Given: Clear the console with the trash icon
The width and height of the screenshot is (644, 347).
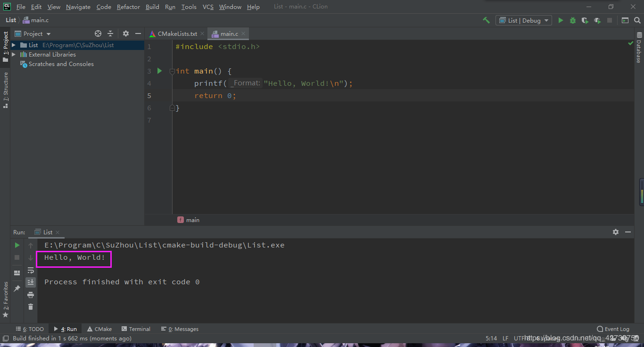Looking at the screenshot, I should [x=31, y=307].
